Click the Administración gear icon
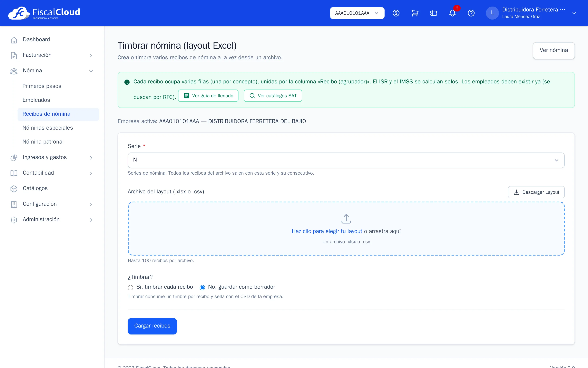 [14, 220]
